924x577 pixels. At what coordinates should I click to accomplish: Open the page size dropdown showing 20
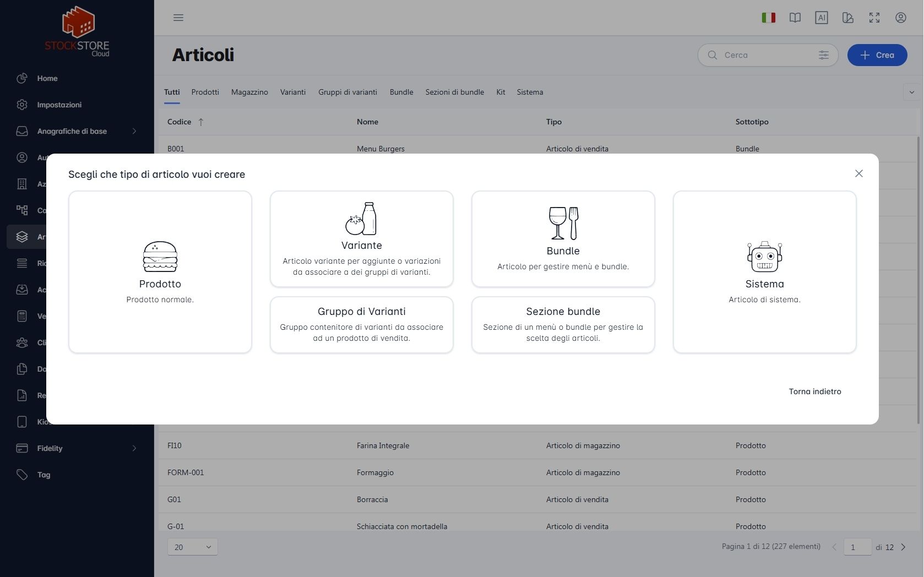(x=193, y=547)
